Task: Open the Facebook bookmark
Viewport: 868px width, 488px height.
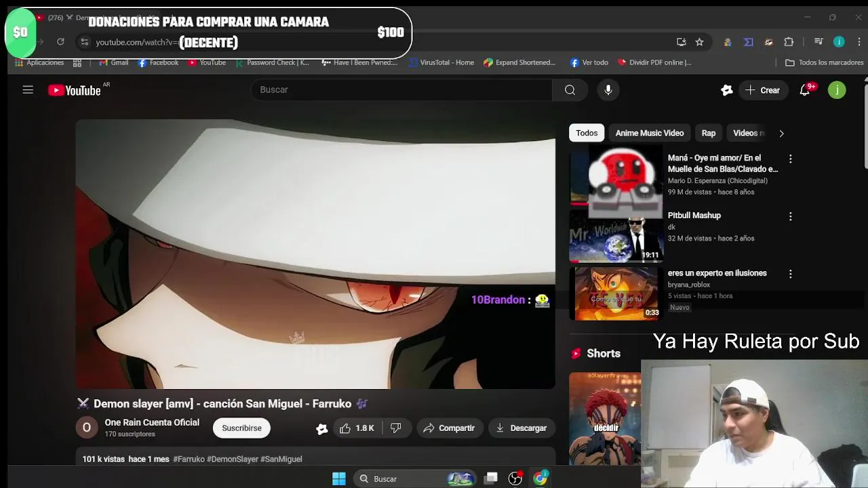Action: tap(158, 62)
